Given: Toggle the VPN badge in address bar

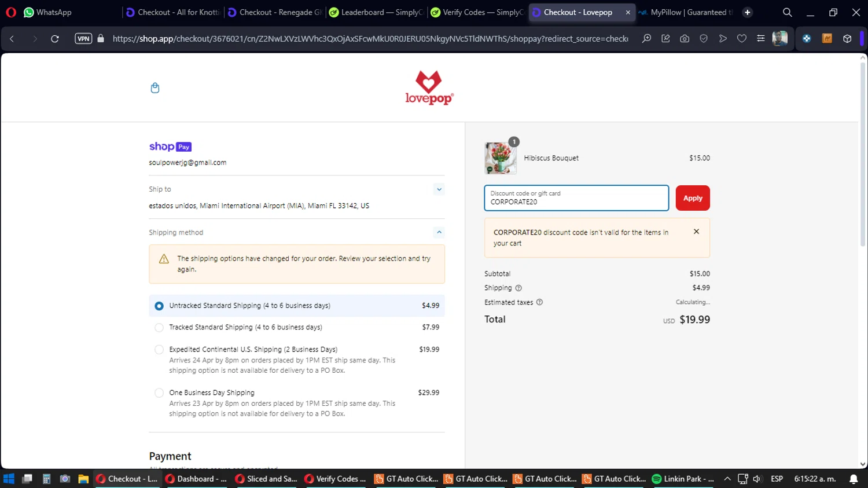Looking at the screenshot, I should point(83,39).
